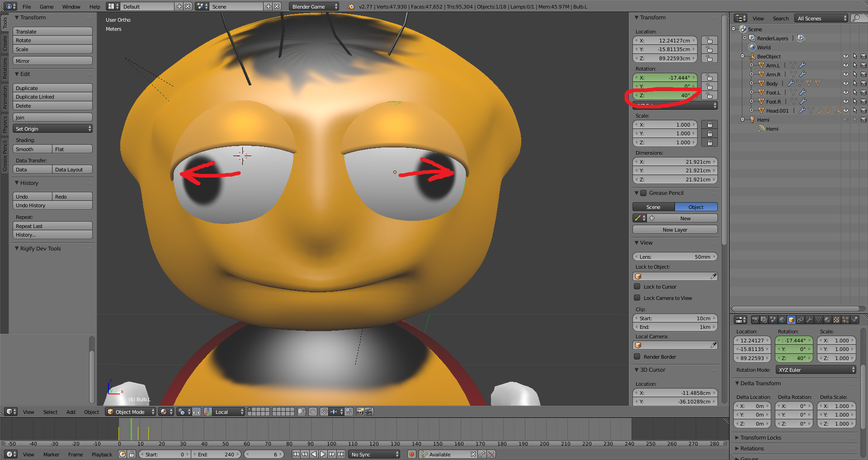Image resolution: width=868 pixels, height=460 pixels.
Task: Collapse the Delta Transform panel
Action: [x=761, y=383]
